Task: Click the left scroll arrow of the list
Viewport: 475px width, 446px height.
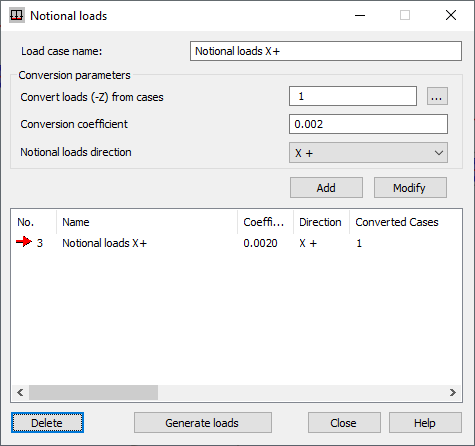Action: tap(20, 392)
